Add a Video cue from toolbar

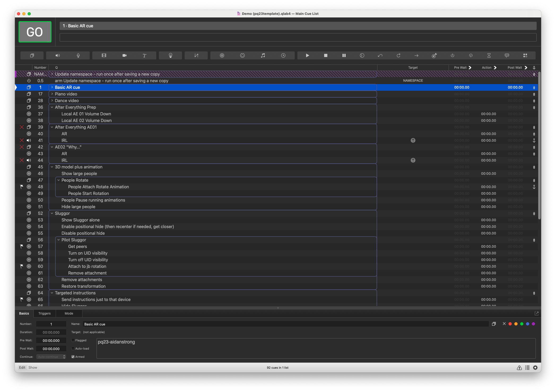click(104, 55)
